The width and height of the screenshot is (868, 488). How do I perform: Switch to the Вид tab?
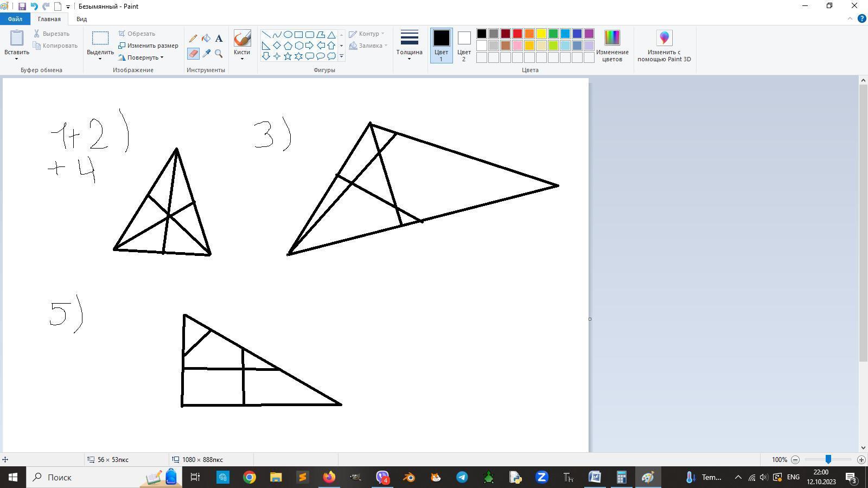pyautogui.click(x=81, y=19)
